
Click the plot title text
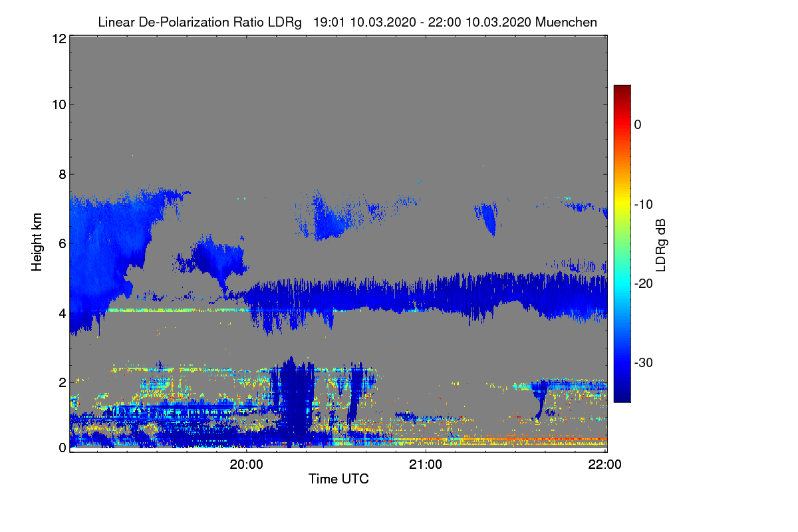click(347, 22)
